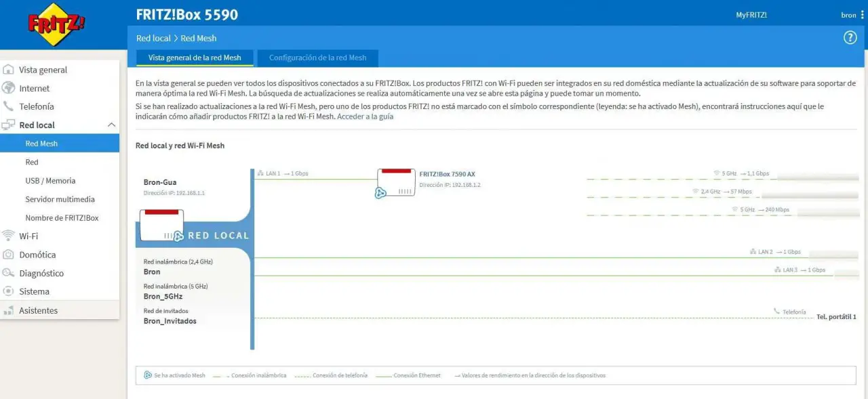Click the Internet globe icon in sidebar
Viewport: 868px width, 399px height.
point(9,88)
